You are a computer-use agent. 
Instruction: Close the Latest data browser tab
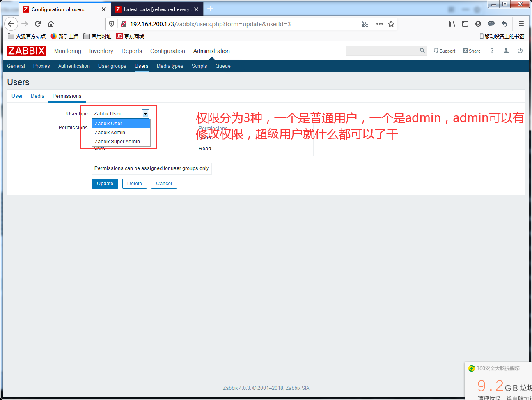[196, 9]
